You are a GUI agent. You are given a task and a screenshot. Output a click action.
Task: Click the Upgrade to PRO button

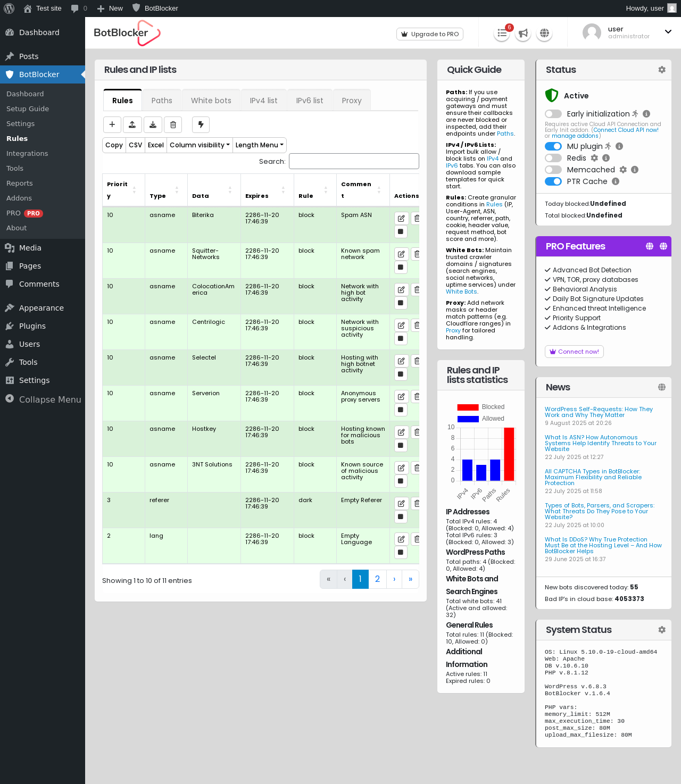pos(430,34)
